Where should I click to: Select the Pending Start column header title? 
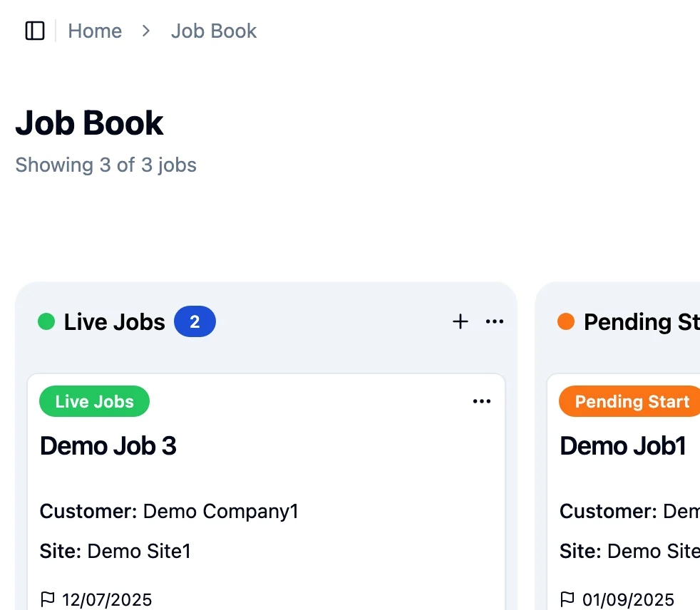point(640,321)
